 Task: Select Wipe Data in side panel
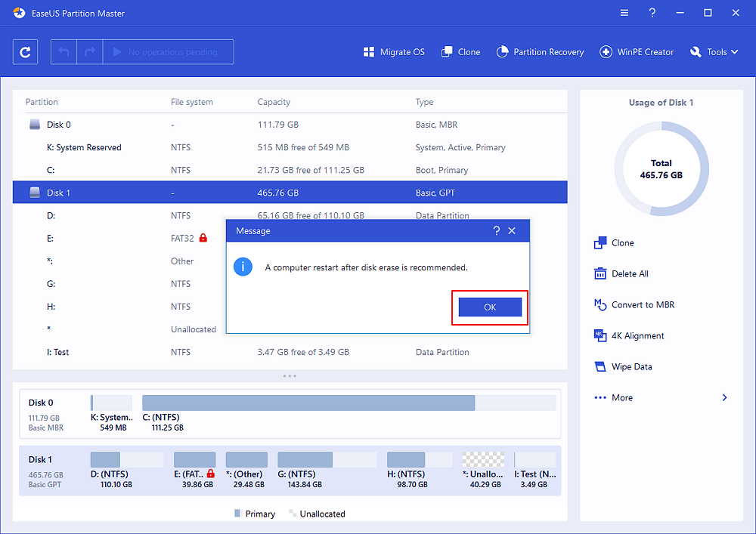[623, 366]
